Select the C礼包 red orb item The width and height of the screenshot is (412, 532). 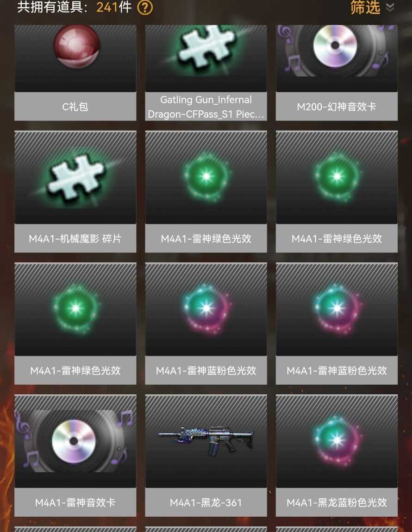(x=76, y=46)
